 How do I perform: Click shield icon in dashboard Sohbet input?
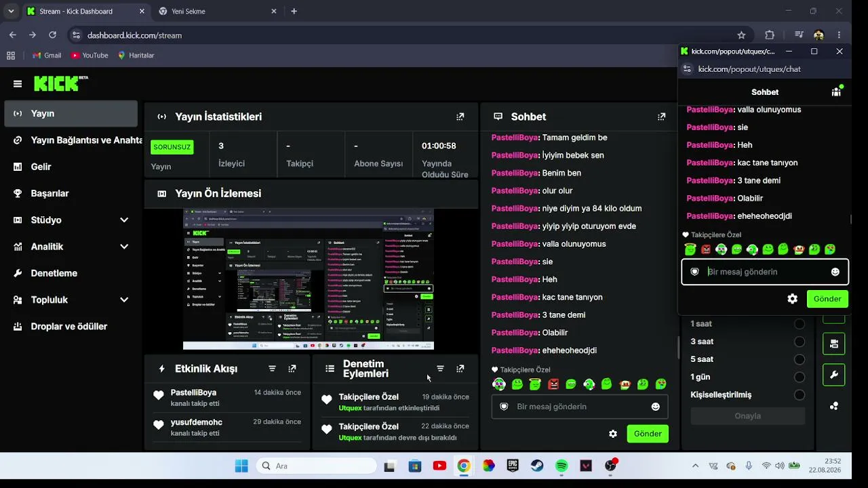pyautogui.click(x=504, y=407)
